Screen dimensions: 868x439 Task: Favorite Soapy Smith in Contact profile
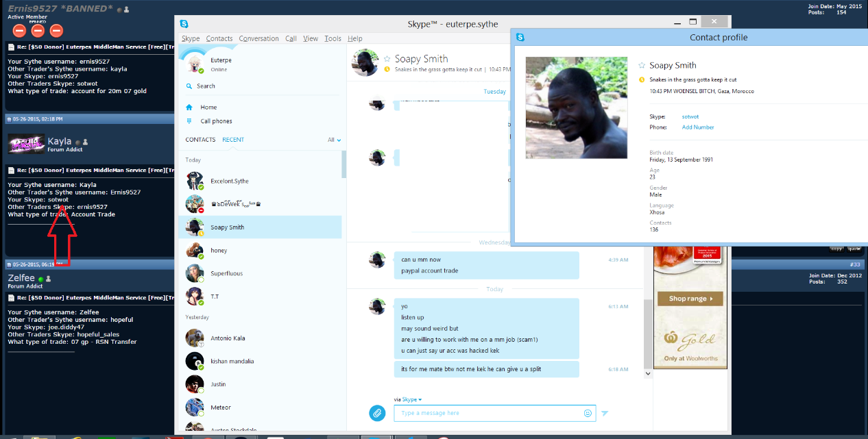pyautogui.click(x=642, y=65)
